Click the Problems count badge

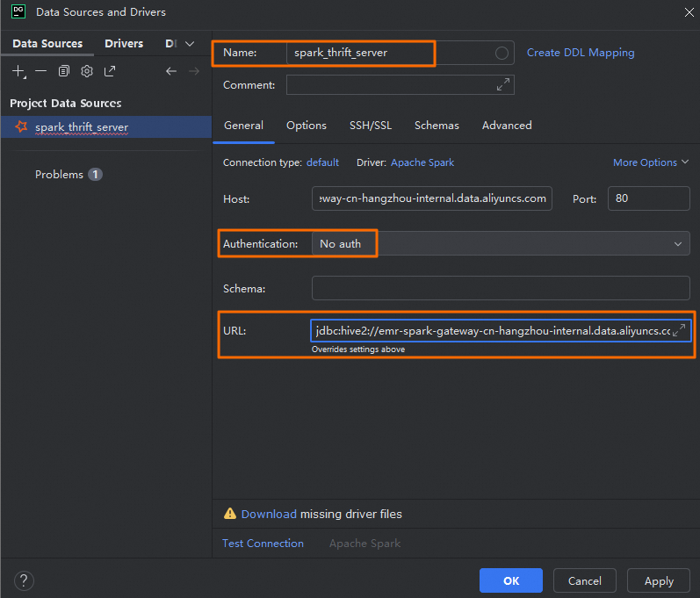95,175
